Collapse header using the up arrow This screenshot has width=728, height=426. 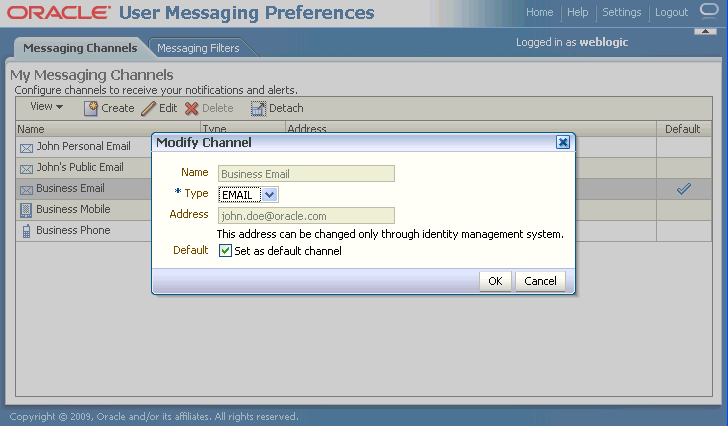[705, 31]
